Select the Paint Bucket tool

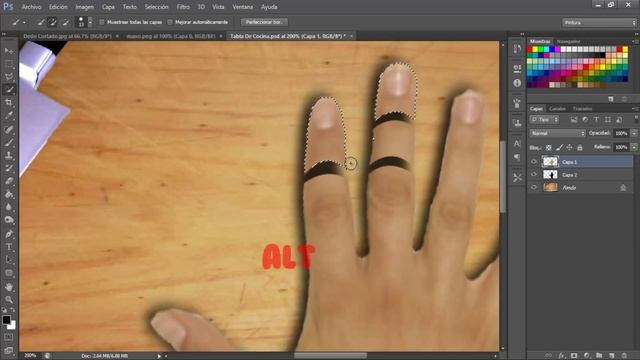[9, 194]
